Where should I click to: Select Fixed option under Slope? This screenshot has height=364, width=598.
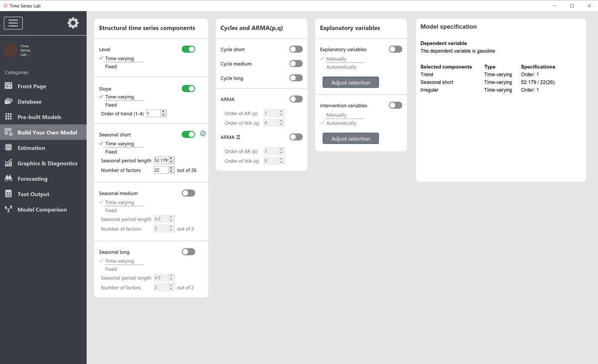[111, 105]
